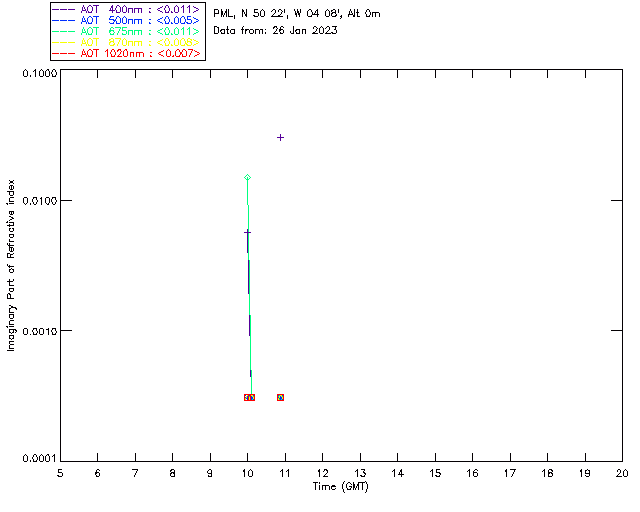Image resolution: width=640 pixels, height=512 pixels.
Task: Click the x-axis label 8
Action: pos(173,473)
